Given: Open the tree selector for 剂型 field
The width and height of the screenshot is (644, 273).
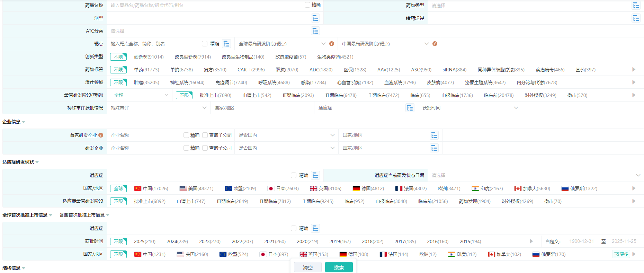Looking at the screenshot, I should (315, 18).
